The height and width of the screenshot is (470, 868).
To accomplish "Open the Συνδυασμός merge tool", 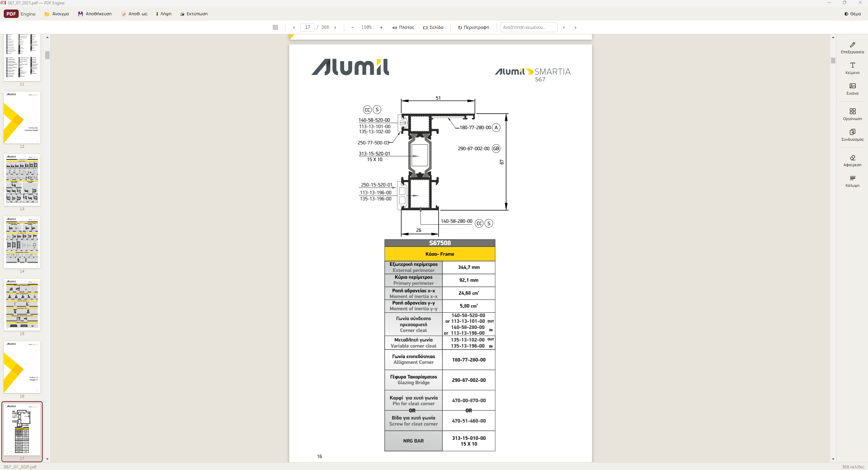I will click(x=852, y=135).
